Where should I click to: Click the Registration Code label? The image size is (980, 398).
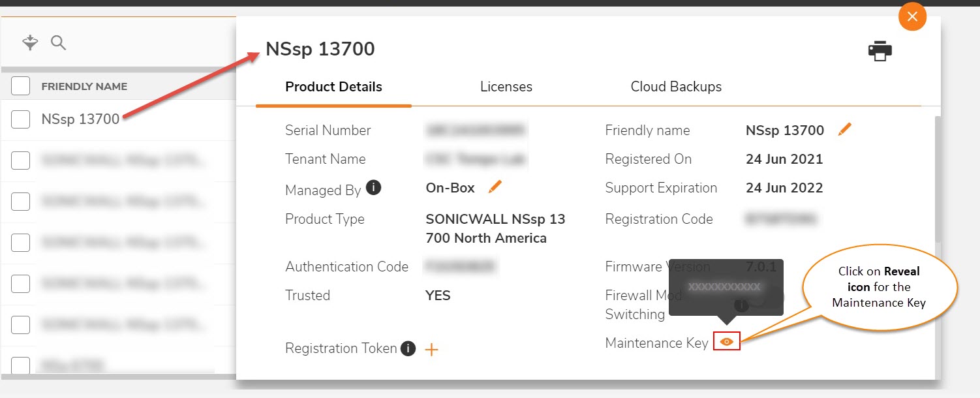(x=659, y=219)
